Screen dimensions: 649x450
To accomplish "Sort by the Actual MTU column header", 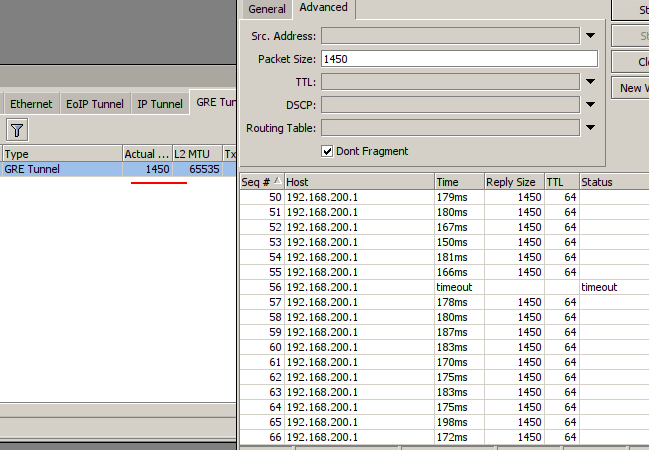I will tap(147, 154).
